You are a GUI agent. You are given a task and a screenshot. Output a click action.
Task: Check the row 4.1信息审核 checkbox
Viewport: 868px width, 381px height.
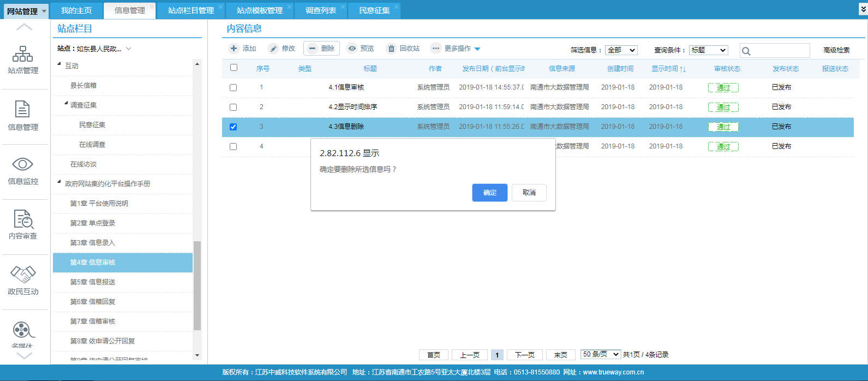pyautogui.click(x=233, y=88)
